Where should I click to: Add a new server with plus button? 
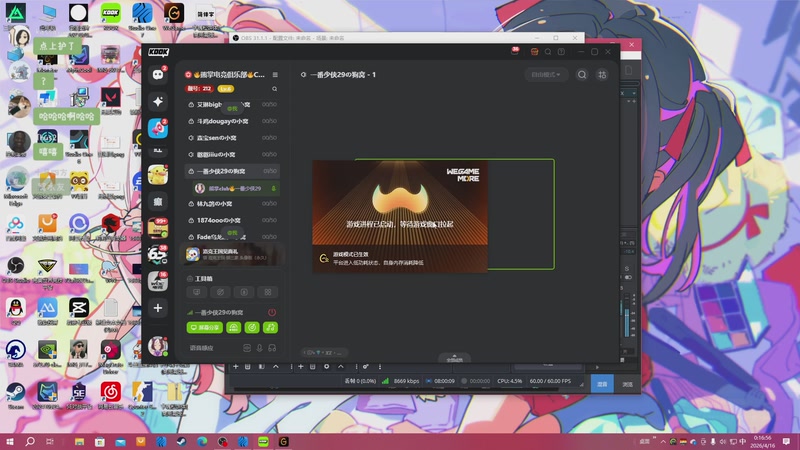[x=158, y=308]
